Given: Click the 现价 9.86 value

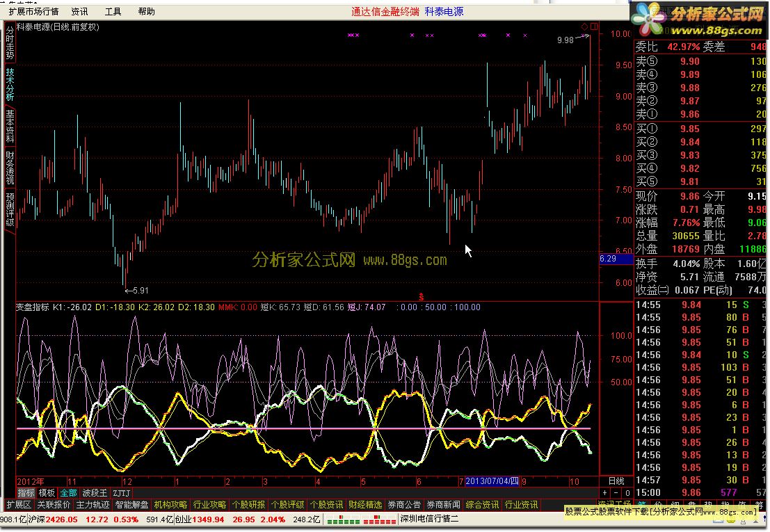Looking at the screenshot, I should click(690, 196).
